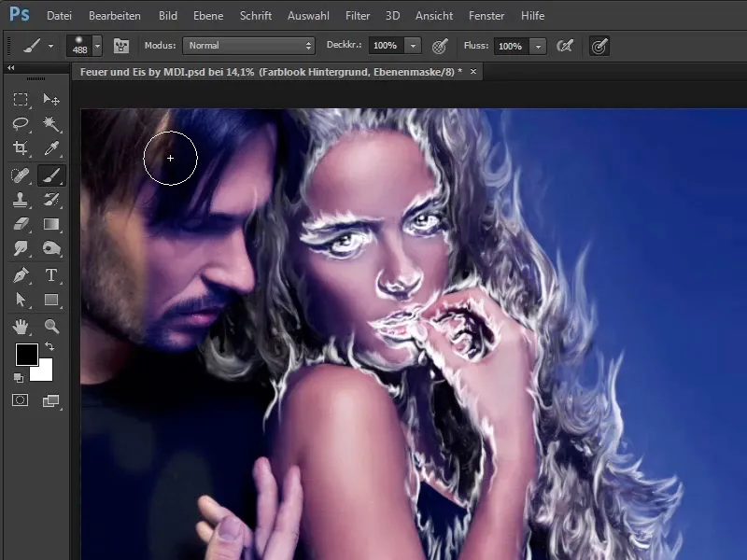Enable airbrush mode

click(564, 46)
